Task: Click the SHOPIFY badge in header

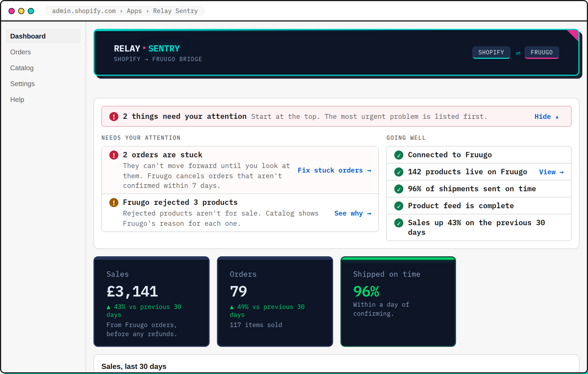Action: [x=491, y=52]
